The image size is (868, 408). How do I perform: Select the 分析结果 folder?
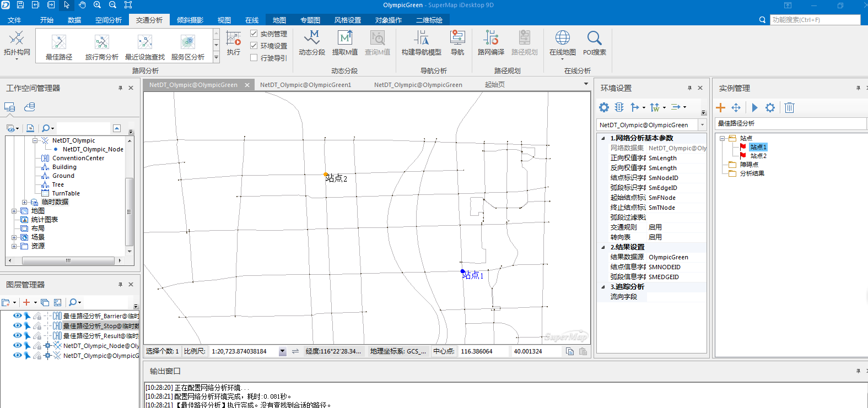tap(752, 173)
